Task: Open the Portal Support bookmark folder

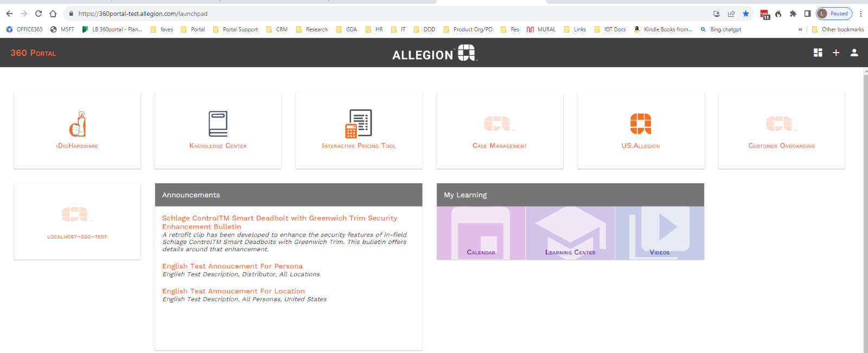Action: [235, 29]
